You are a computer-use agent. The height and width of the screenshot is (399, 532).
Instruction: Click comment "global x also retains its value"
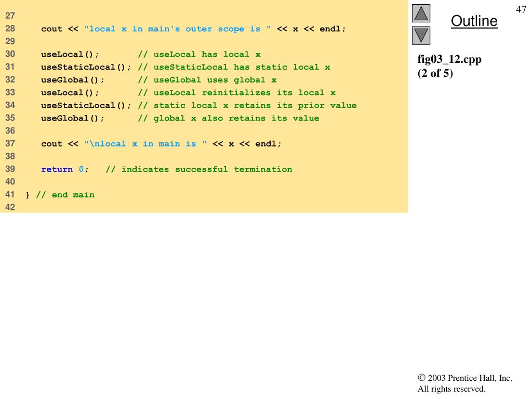pyautogui.click(x=229, y=118)
